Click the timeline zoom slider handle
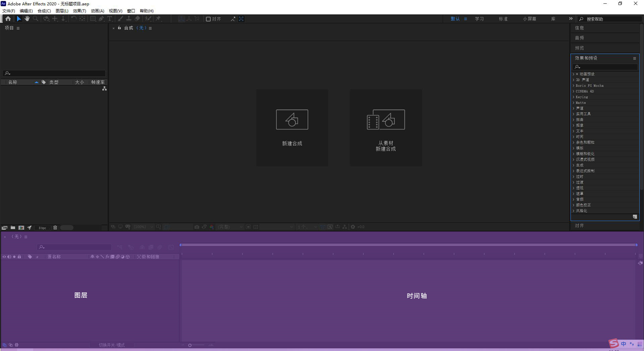Screen dimensions: 644x351 click(x=190, y=345)
